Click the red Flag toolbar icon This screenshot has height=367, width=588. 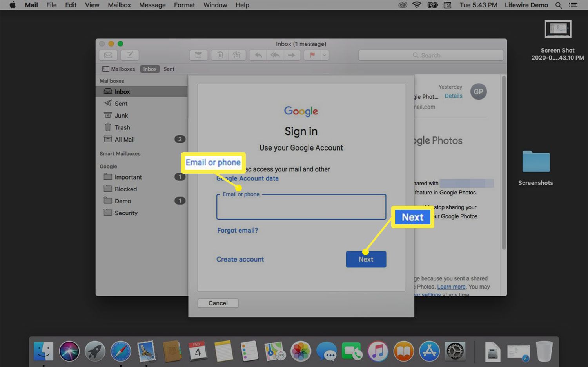[312, 55]
